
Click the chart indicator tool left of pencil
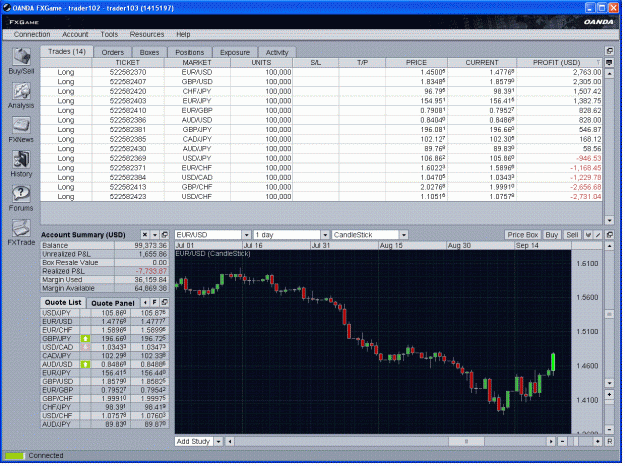coord(588,235)
